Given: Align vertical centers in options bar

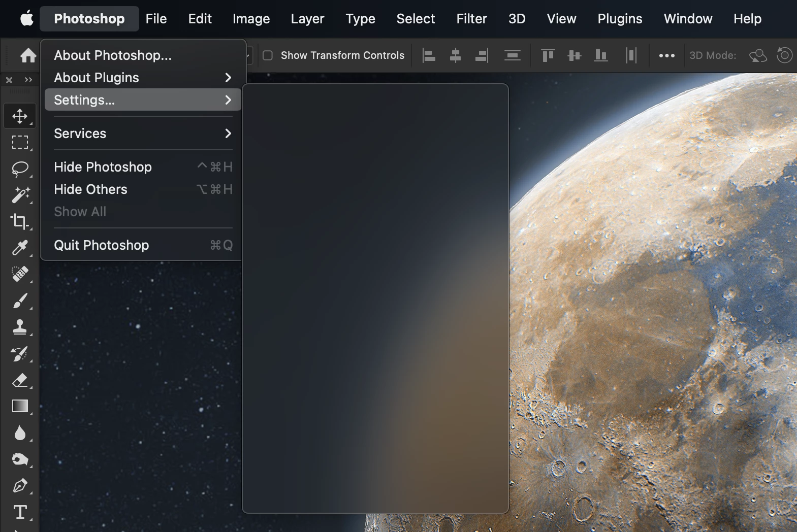Looking at the screenshot, I should (574, 55).
